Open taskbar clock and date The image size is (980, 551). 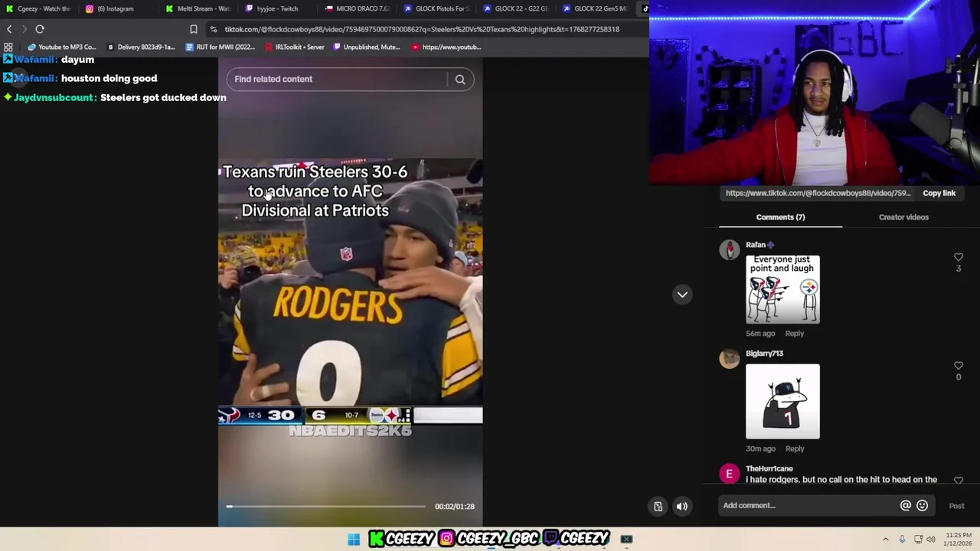pos(959,540)
